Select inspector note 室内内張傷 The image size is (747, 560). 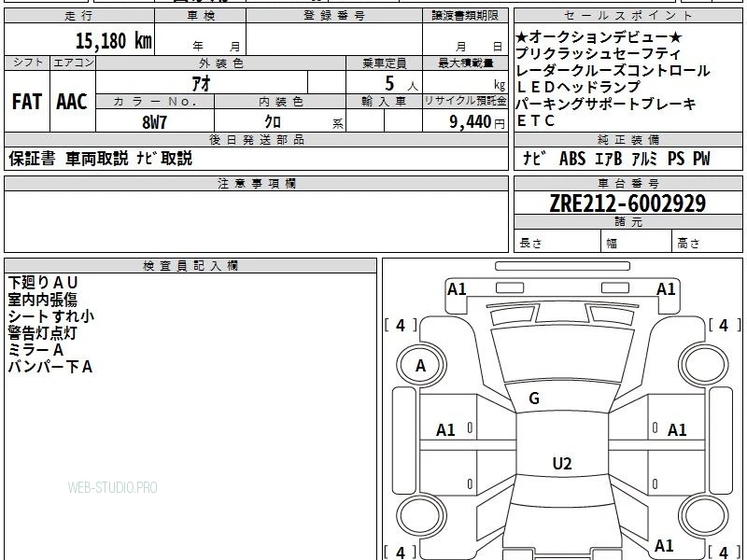tap(42, 300)
